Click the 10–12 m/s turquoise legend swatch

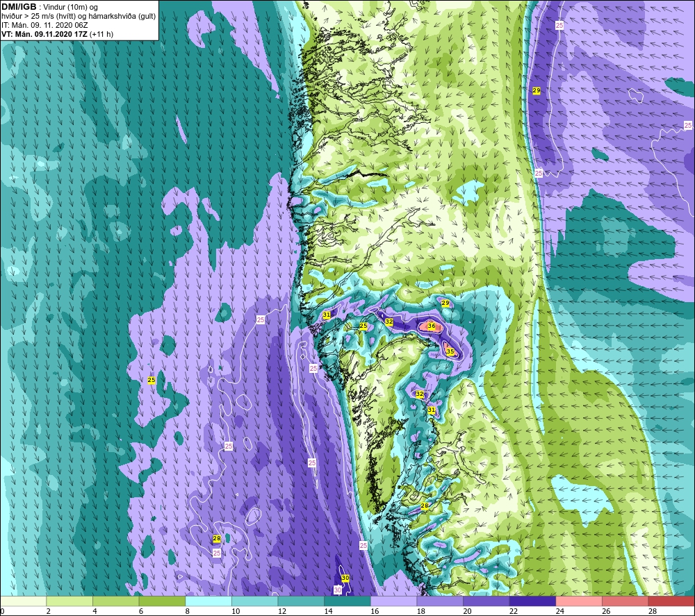point(255,601)
